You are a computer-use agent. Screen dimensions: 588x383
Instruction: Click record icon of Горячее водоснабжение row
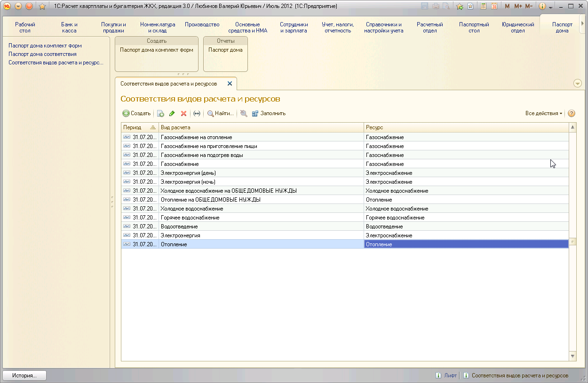click(127, 218)
